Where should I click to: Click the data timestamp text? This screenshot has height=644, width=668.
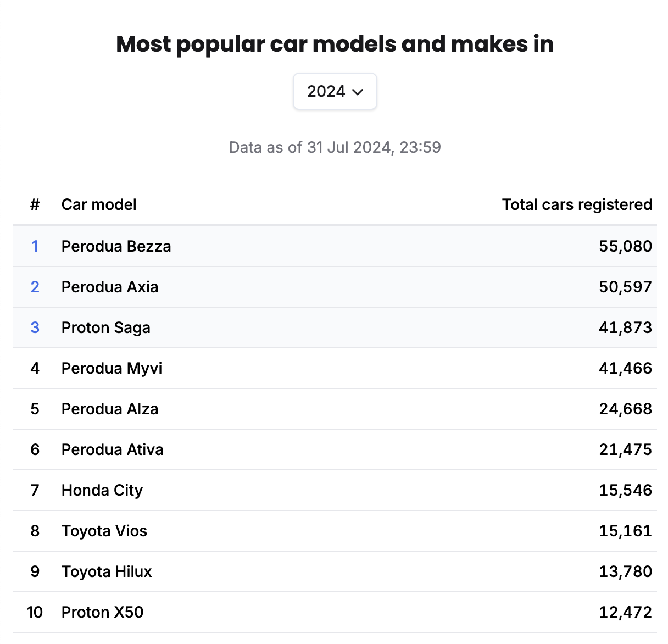coord(335,147)
